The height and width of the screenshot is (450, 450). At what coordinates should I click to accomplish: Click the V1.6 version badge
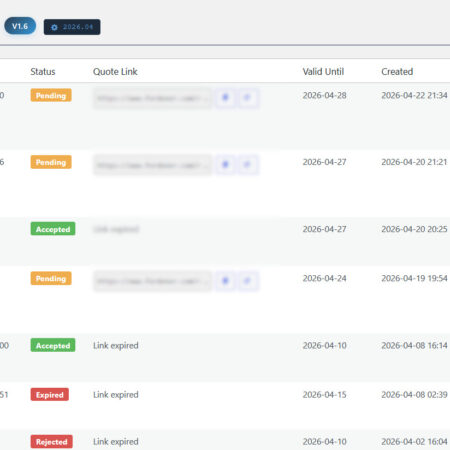coord(20,26)
